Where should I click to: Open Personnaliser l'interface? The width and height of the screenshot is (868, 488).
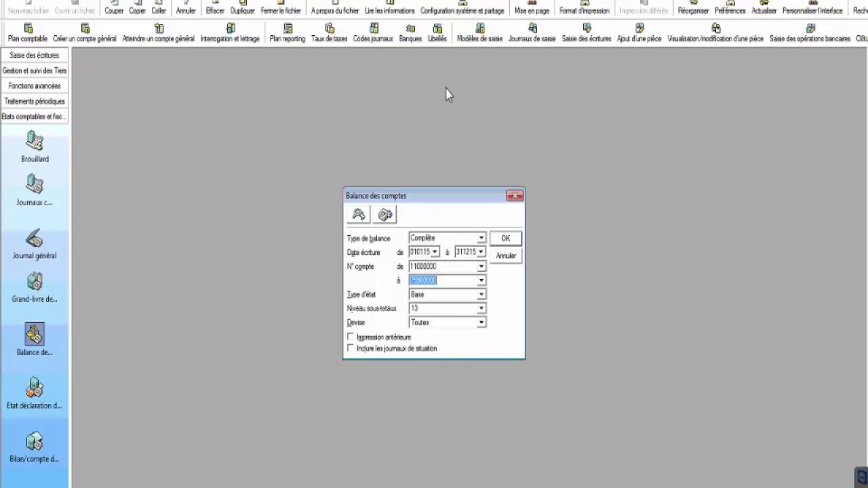[813, 8]
